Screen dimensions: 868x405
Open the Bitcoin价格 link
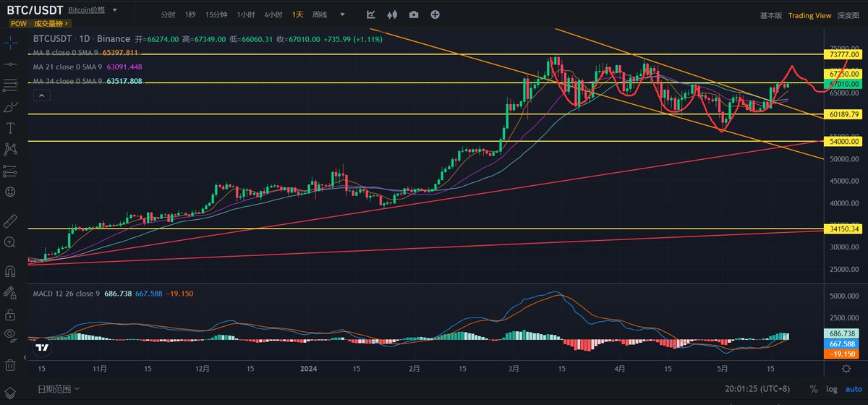coord(85,12)
